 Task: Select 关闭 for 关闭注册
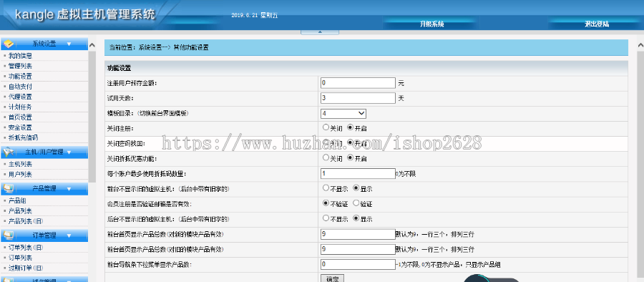[x=326, y=128]
